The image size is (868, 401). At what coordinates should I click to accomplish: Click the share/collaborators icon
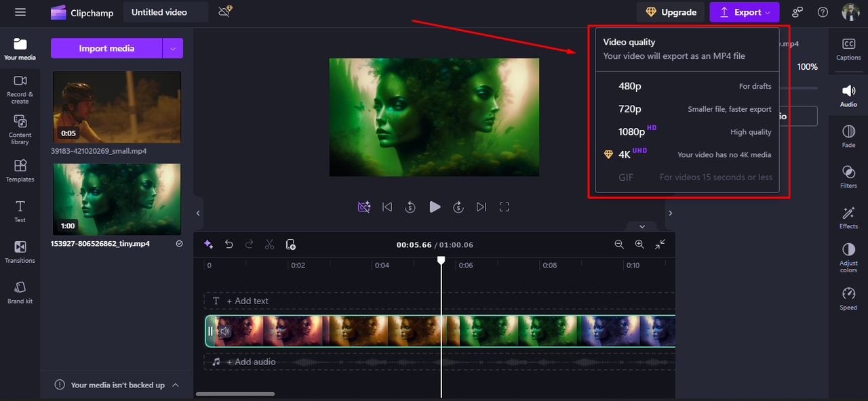[797, 12]
